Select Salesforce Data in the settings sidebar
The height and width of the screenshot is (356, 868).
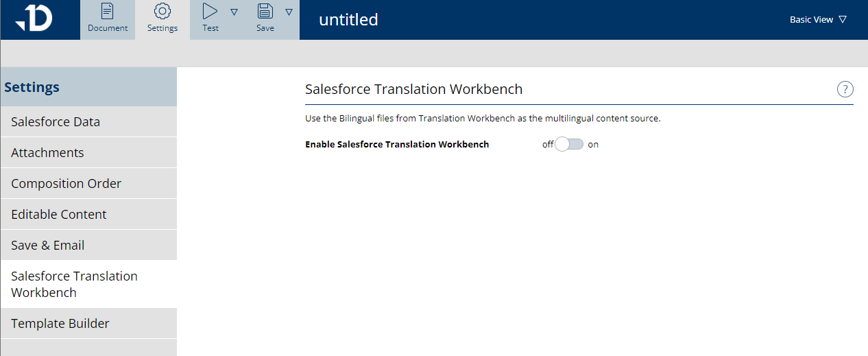click(x=56, y=122)
